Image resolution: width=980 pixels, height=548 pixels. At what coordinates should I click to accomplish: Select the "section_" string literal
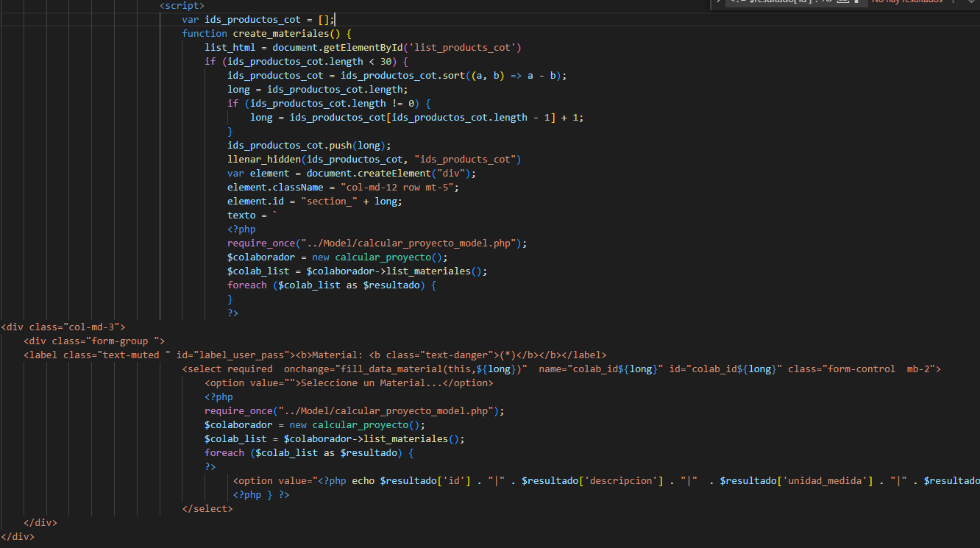(x=329, y=201)
